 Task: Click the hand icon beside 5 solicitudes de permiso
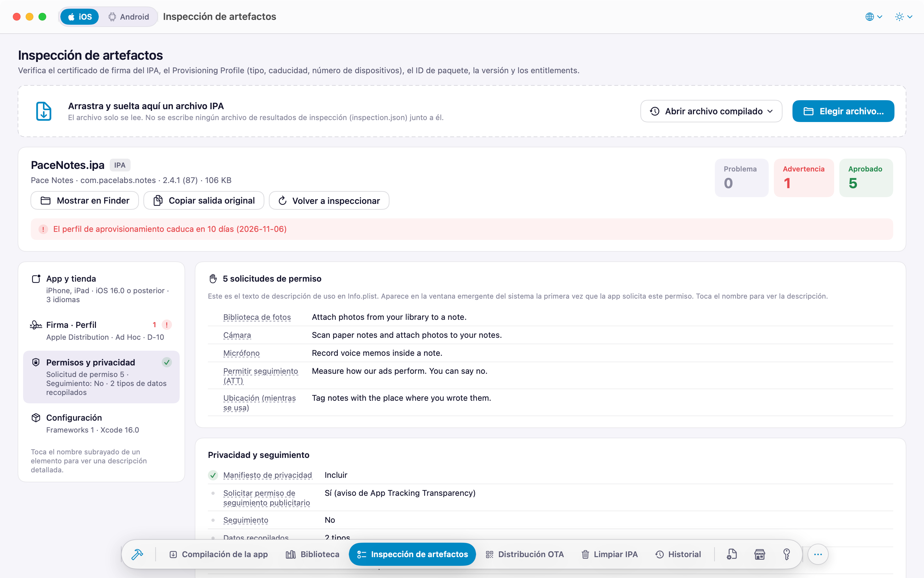click(x=213, y=279)
